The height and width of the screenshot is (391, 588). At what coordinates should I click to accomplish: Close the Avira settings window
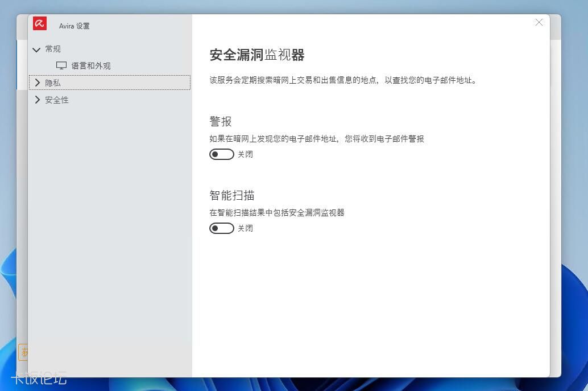pos(539,22)
